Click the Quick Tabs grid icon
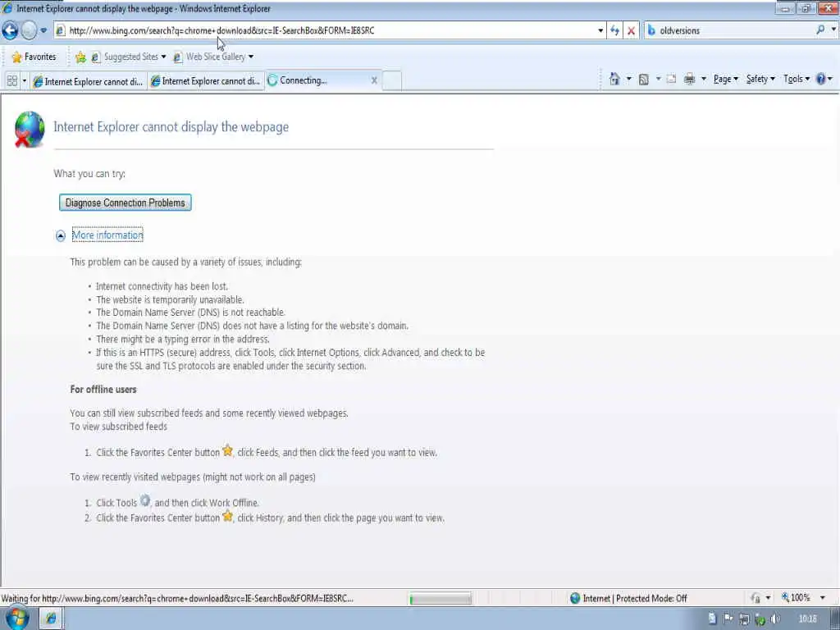This screenshot has width=840, height=630. (x=11, y=81)
